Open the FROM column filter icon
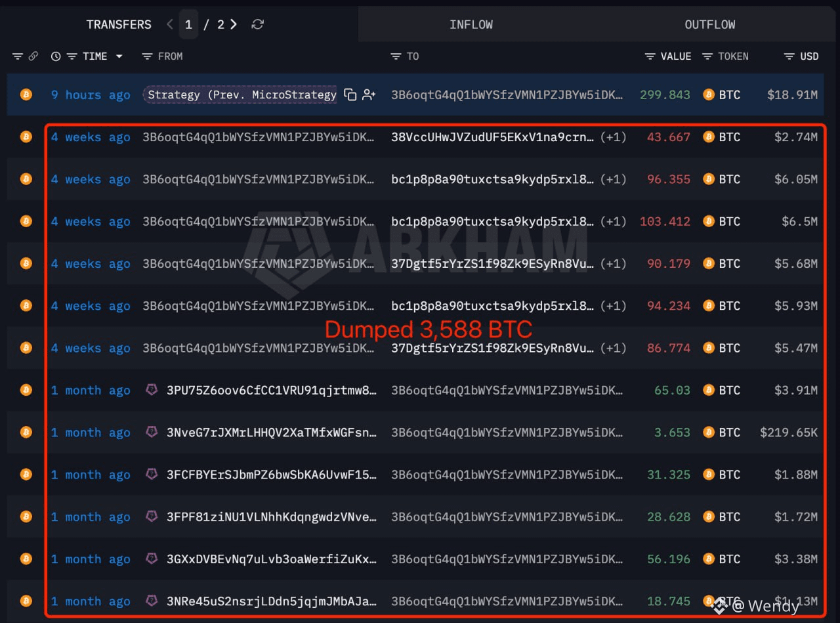Viewport: 840px width, 623px height. (148, 56)
